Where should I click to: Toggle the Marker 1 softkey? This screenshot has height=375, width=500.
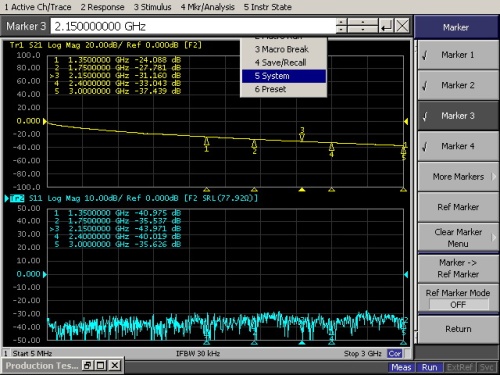[458, 55]
